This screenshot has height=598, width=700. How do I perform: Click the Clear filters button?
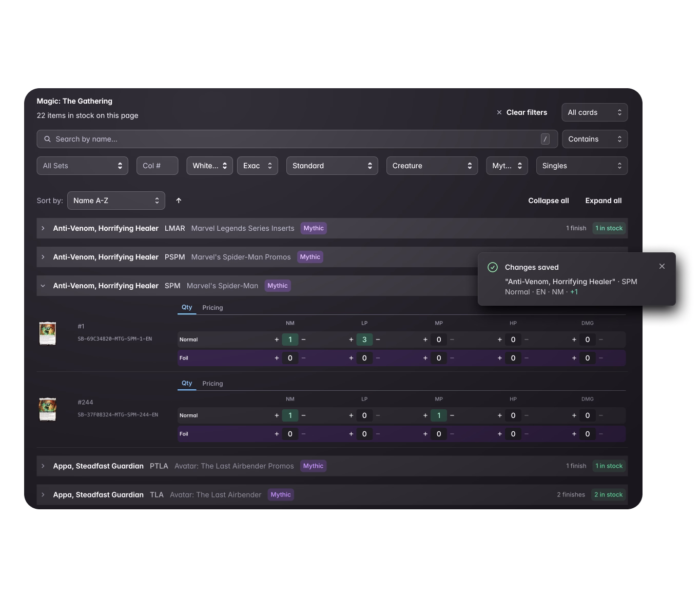[x=521, y=112]
